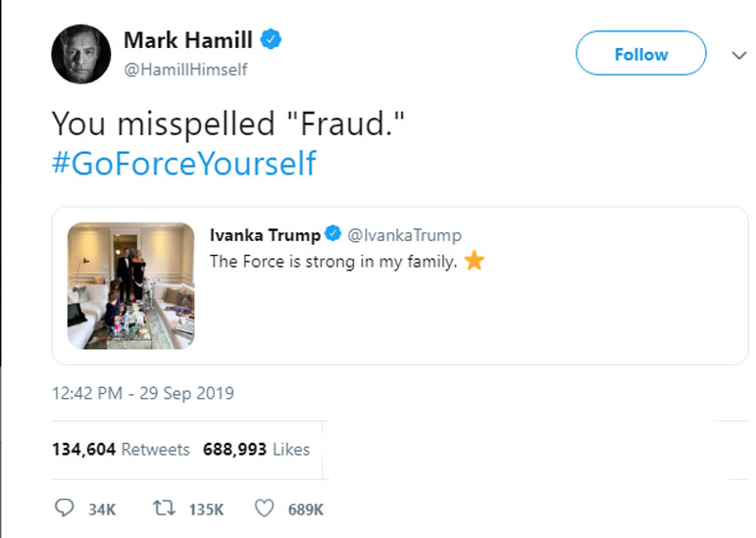Click the star emoji in quoted tweet
This screenshot has height=538, width=756.
475,262
